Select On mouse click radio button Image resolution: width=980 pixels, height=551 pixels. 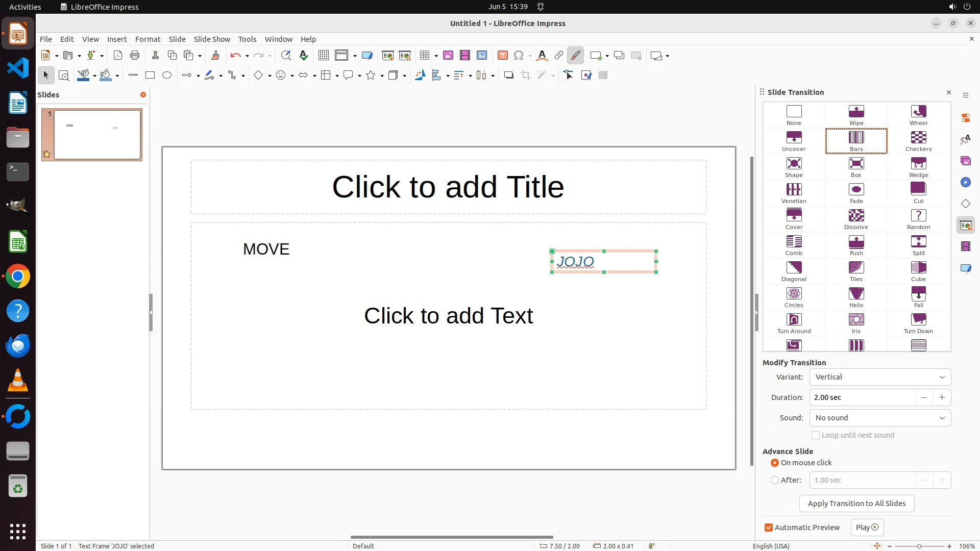775,463
